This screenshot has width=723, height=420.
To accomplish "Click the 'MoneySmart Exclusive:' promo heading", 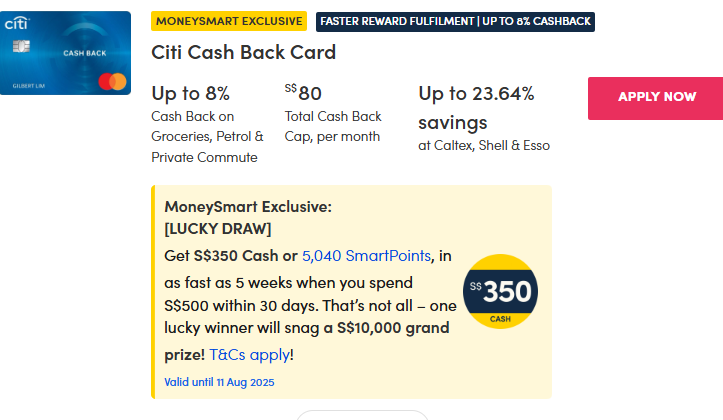I will coord(247,207).
